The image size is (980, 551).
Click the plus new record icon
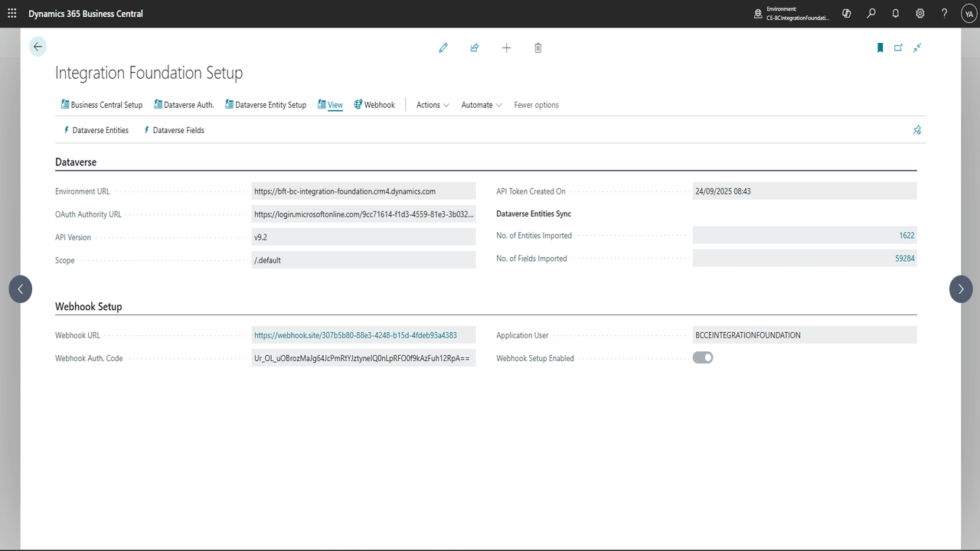[x=506, y=47]
